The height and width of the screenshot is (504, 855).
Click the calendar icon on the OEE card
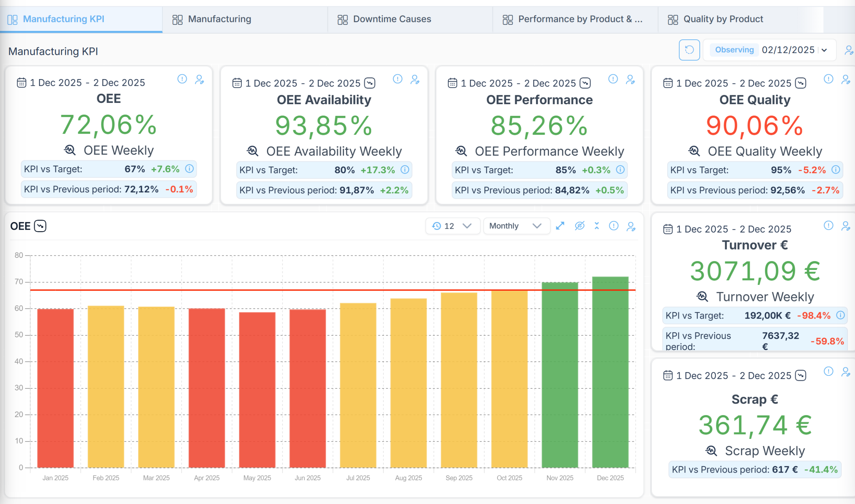(21, 82)
